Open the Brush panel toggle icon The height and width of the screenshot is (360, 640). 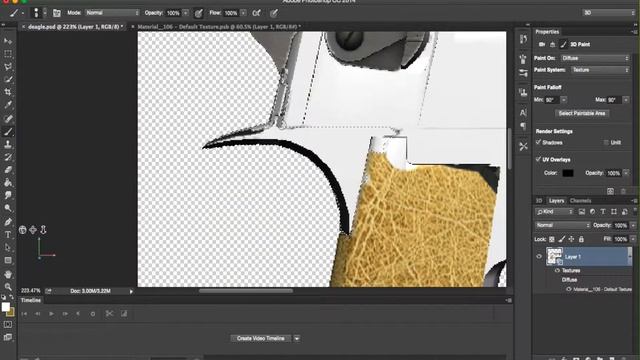click(x=56, y=13)
